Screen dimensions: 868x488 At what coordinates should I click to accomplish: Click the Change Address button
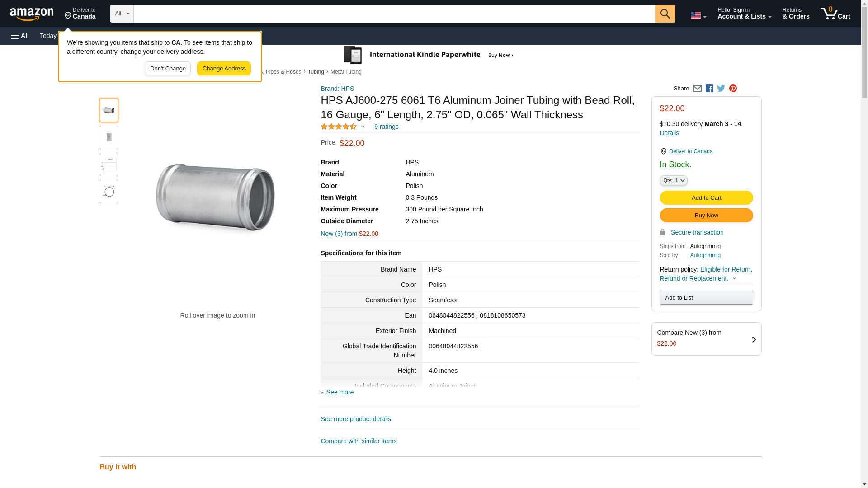[x=224, y=69]
